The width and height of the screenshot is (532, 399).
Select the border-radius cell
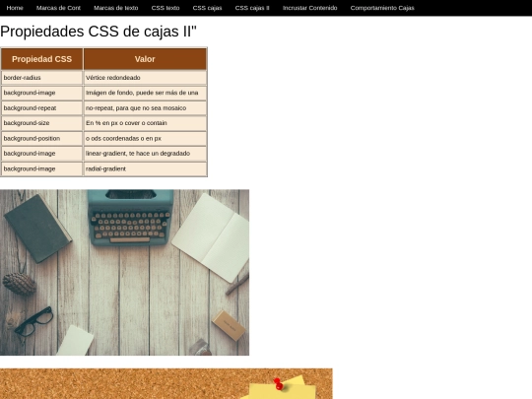coord(41,78)
